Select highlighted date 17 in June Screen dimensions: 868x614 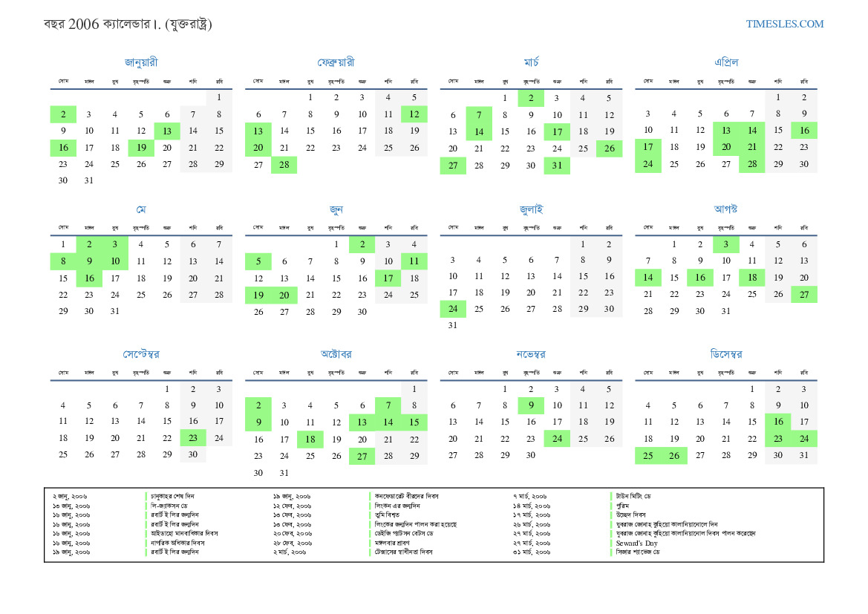tap(388, 278)
